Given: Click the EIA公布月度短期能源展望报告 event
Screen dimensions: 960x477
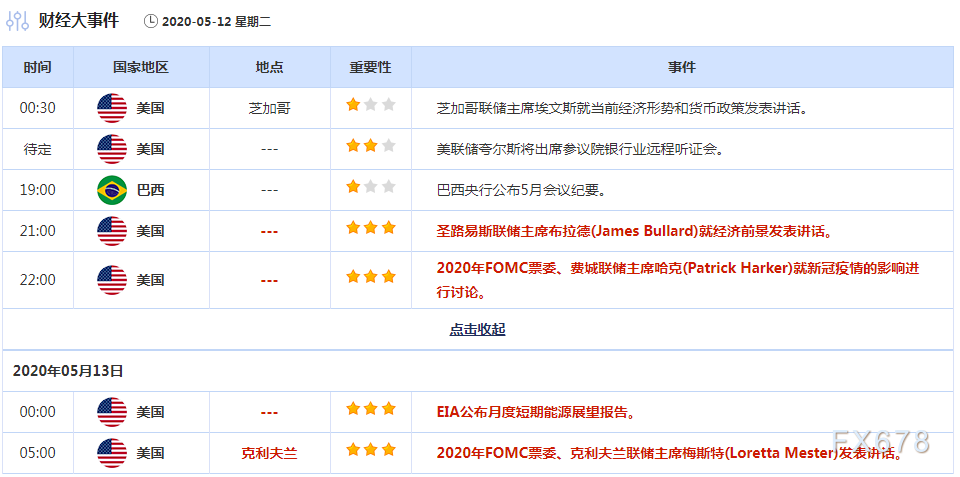Looking at the screenshot, I should coord(536,412).
